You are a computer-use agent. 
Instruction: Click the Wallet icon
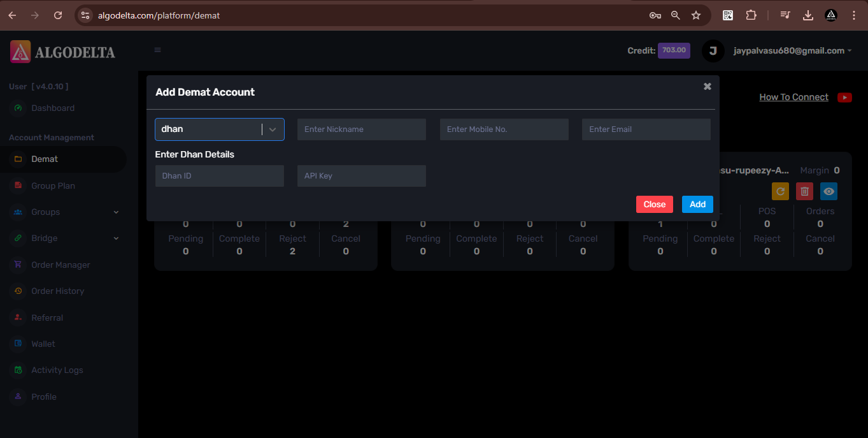coord(18,344)
